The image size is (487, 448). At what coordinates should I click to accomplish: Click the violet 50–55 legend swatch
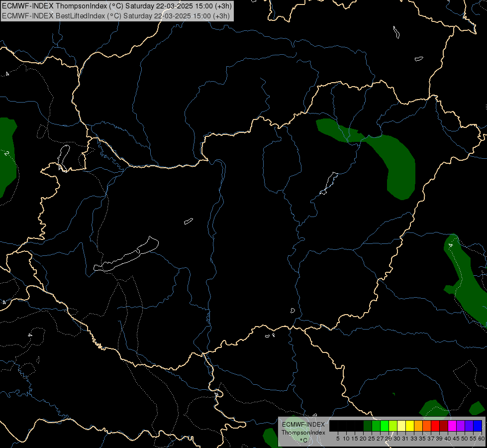(x=469, y=426)
